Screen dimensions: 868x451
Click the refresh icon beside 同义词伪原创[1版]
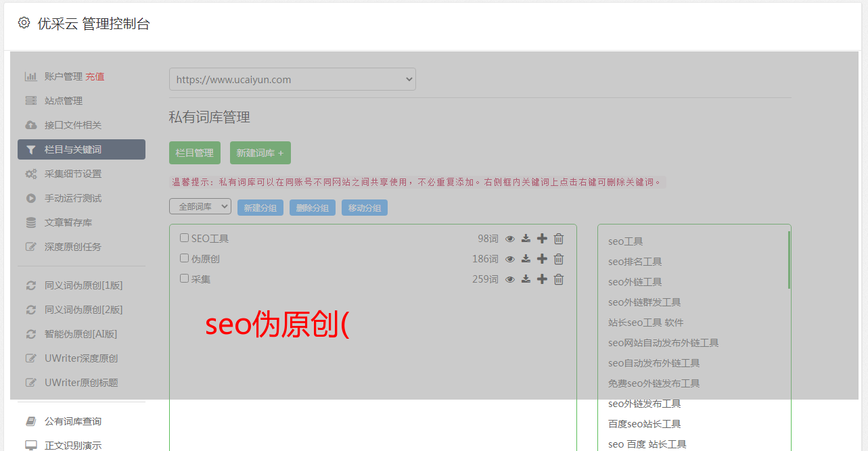click(31, 285)
